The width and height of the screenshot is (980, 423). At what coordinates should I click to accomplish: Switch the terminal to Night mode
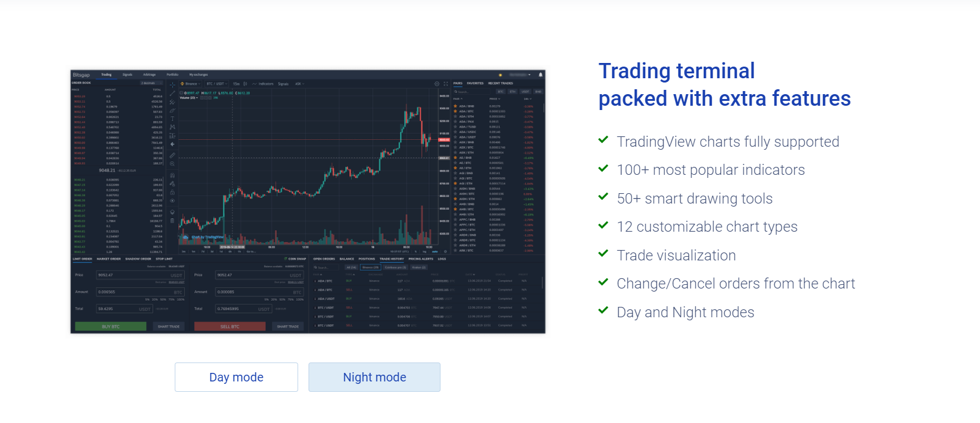click(374, 377)
